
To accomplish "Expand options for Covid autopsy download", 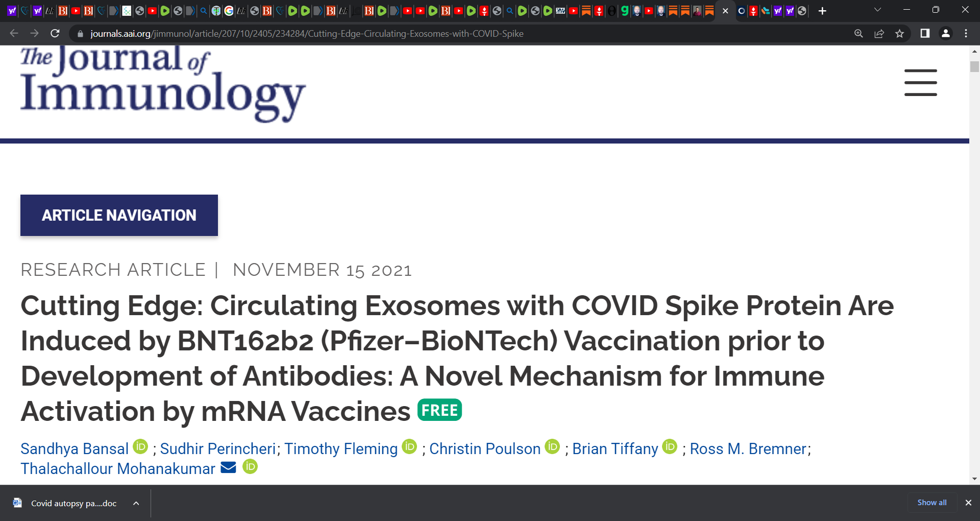I will 136,503.
